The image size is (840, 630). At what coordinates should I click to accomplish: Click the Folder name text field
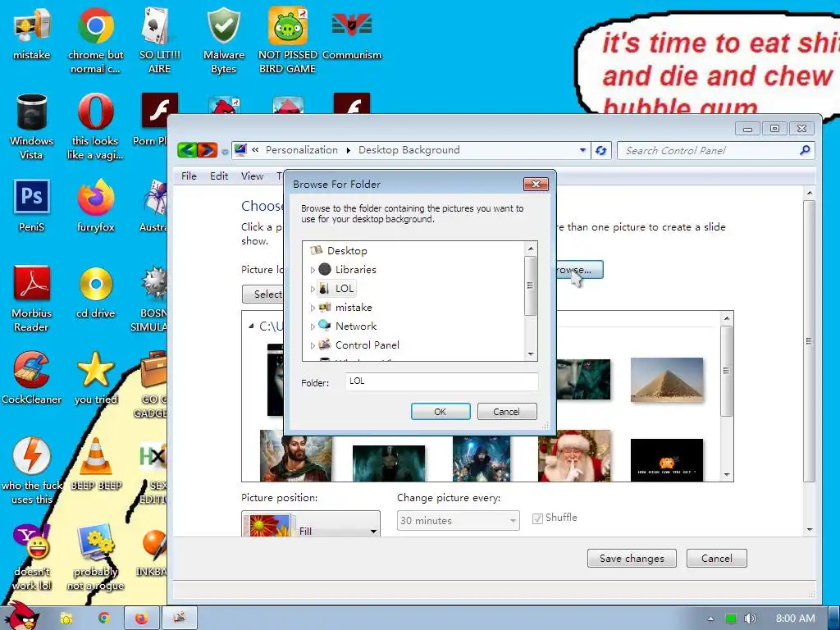pyautogui.click(x=441, y=381)
